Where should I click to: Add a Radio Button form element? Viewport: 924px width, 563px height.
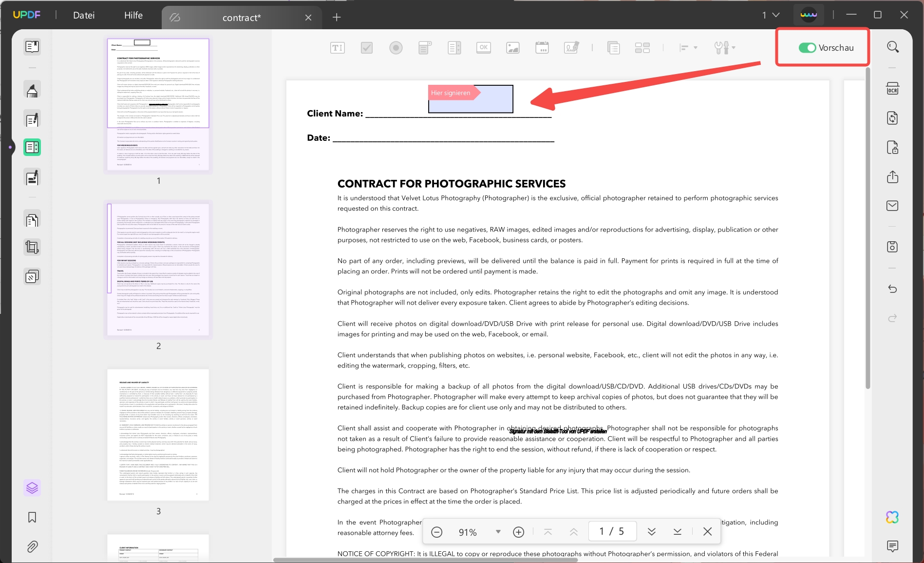396,48
